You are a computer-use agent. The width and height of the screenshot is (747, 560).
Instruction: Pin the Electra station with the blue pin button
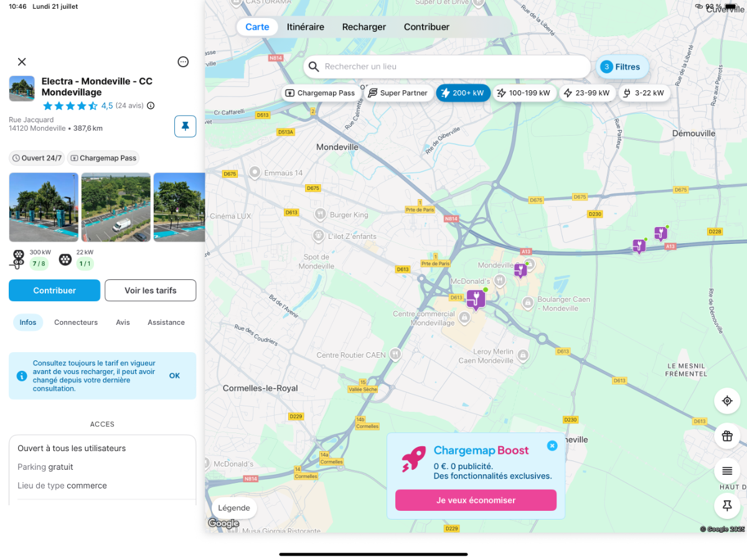click(185, 126)
